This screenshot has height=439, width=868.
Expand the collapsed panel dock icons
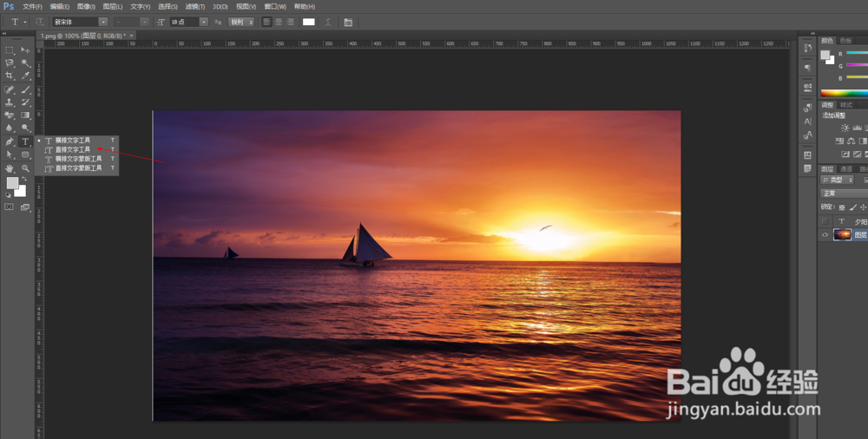click(812, 34)
